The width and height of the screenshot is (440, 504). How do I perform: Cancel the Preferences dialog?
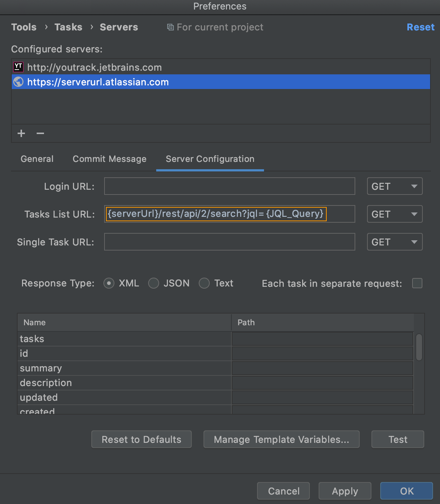283,491
